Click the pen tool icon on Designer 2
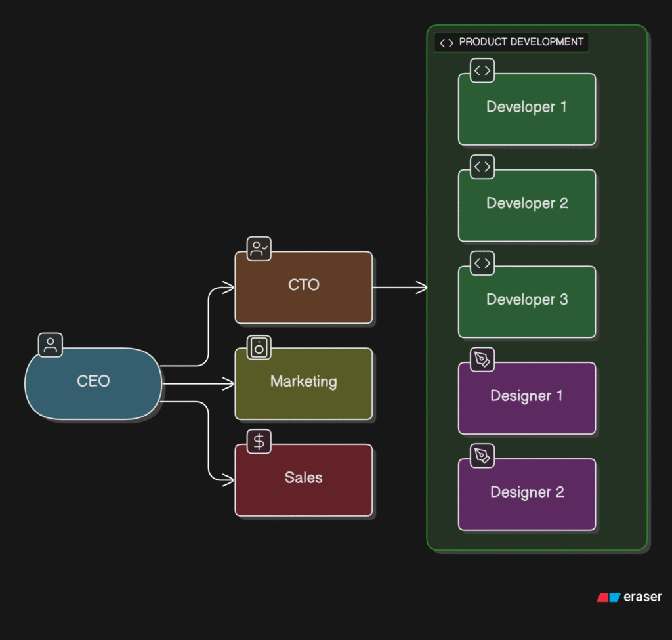Viewport: 672px width, 640px height. click(482, 456)
